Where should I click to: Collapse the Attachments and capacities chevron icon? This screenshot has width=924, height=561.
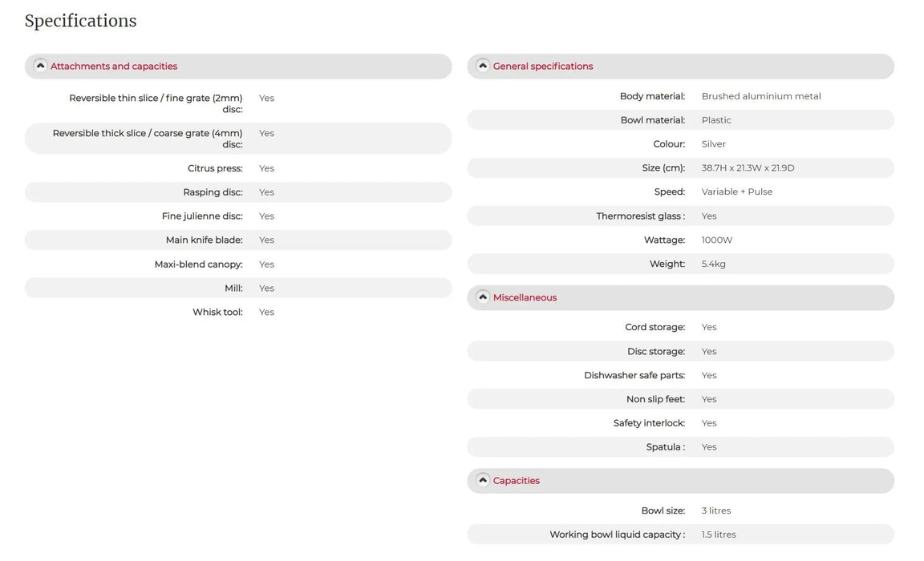pyautogui.click(x=40, y=66)
